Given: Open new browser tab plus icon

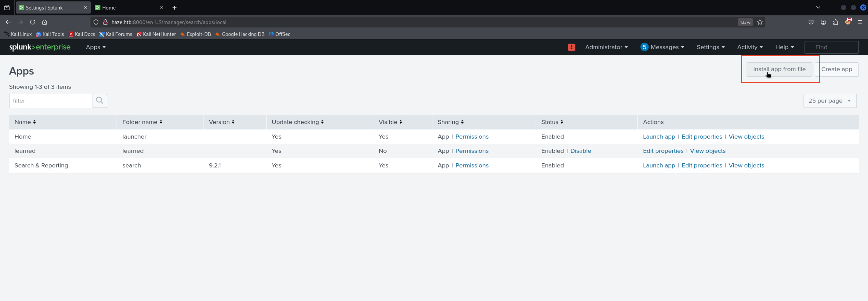Looking at the screenshot, I should click(174, 7).
